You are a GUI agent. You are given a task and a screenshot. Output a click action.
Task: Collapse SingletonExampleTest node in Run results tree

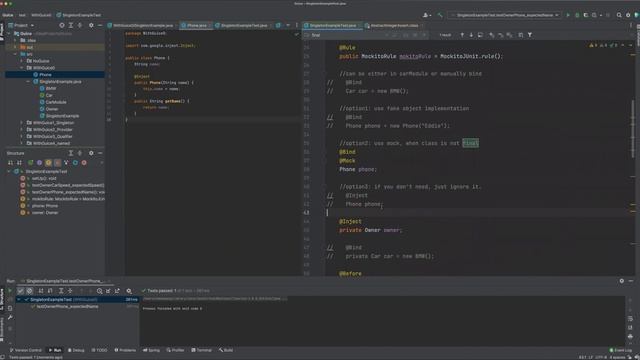coord(19,300)
